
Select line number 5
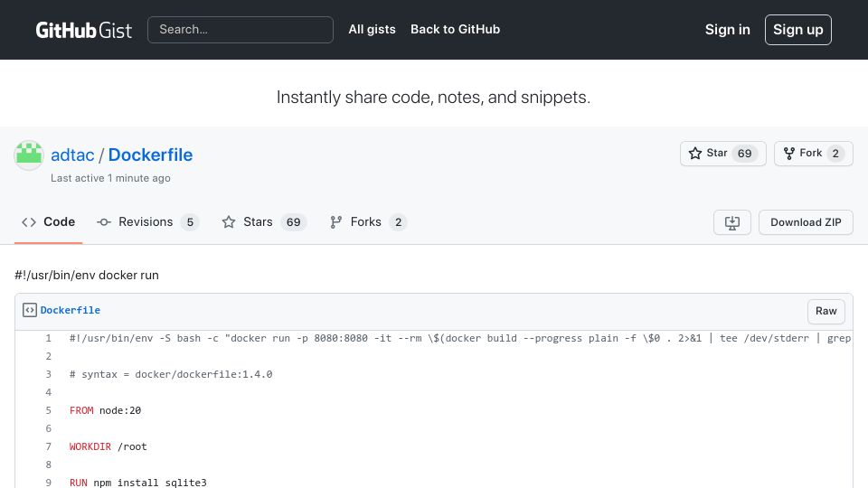(48, 410)
